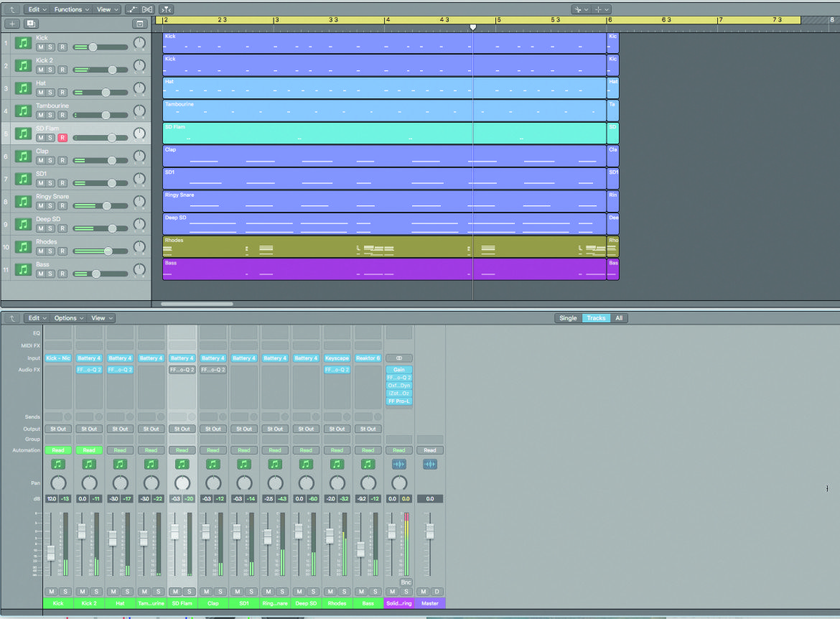Switch the mixer to All view
The image size is (840, 619).
pos(619,318)
